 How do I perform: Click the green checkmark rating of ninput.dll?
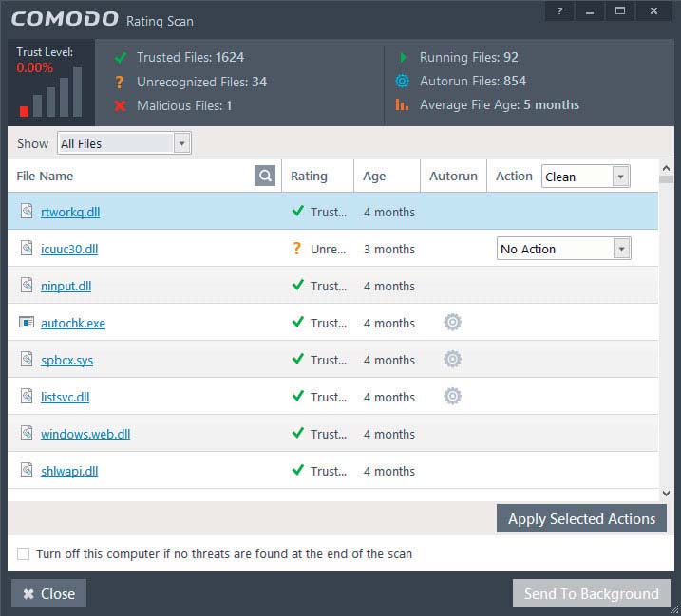[298, 285]
